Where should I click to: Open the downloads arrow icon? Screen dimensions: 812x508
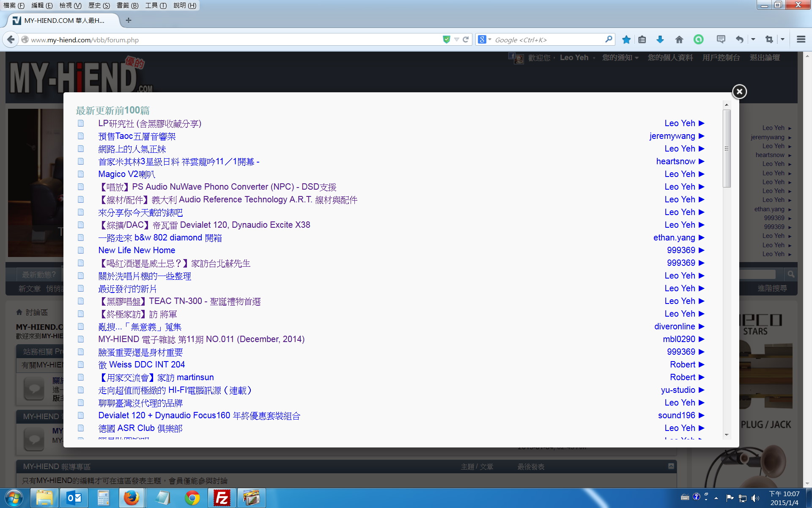pyautogui.click(x=660, y=39)
